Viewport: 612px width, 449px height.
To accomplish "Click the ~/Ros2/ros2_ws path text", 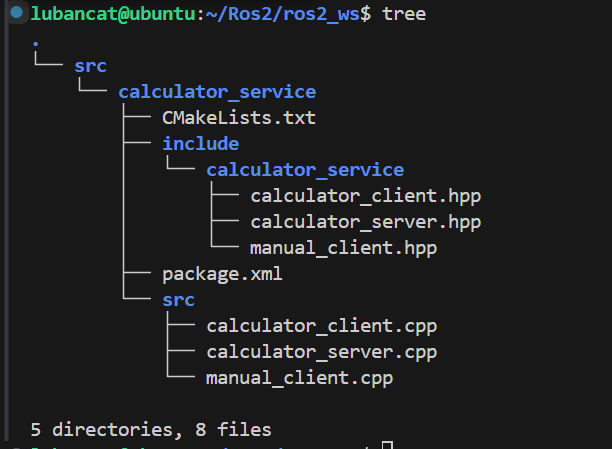I will tap(282, 14).
